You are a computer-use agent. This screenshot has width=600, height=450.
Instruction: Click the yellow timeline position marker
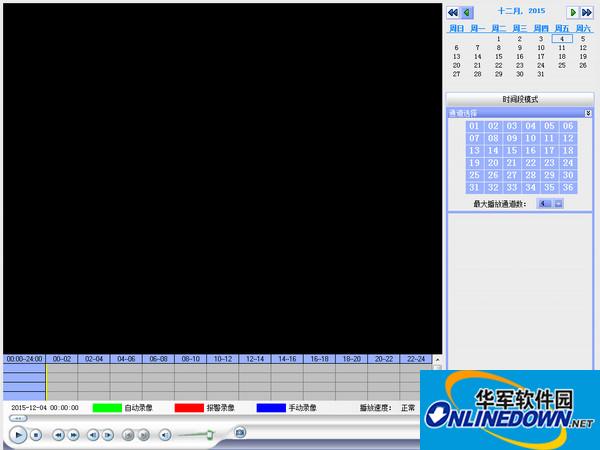[x=46, y=382]
